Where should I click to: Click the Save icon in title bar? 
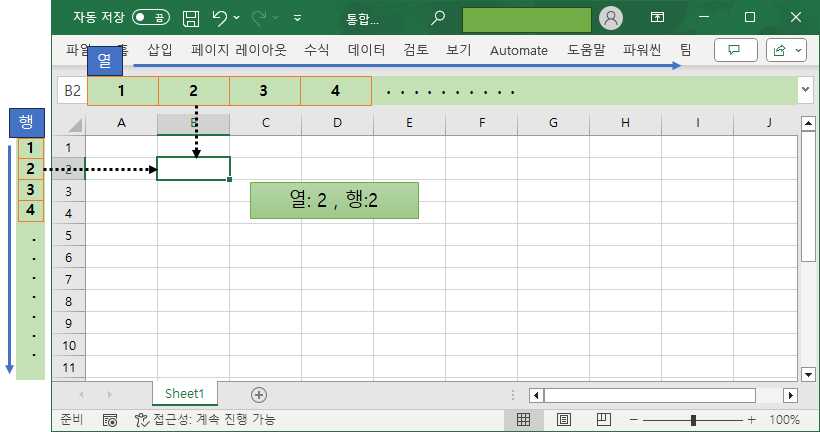pyautogui.click(x=191, y=18)
